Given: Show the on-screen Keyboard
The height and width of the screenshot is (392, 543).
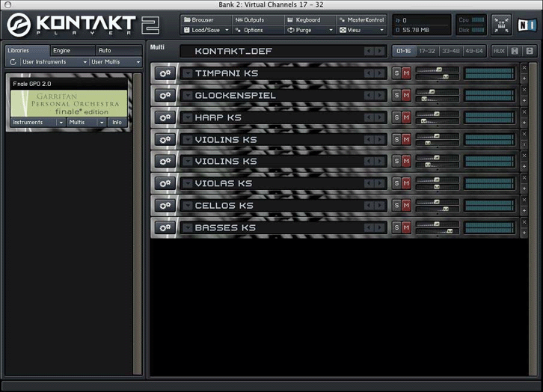Looking at the screenshot, I should click(310, 20).
